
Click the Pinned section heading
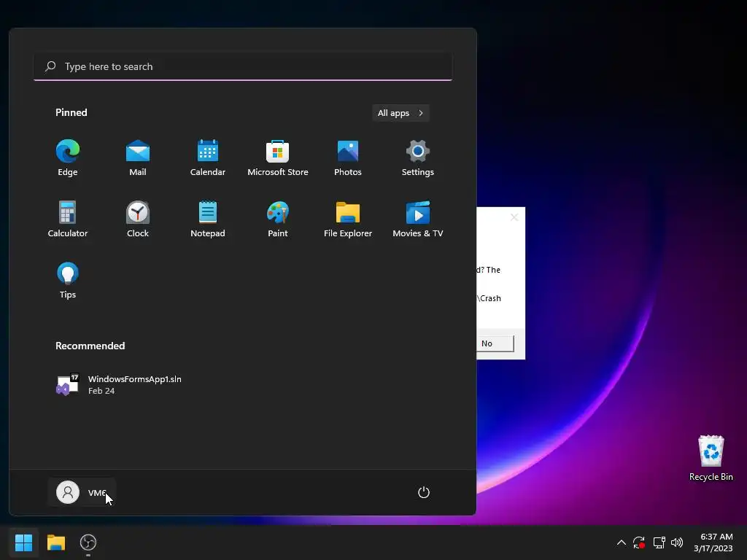[71, 112]
